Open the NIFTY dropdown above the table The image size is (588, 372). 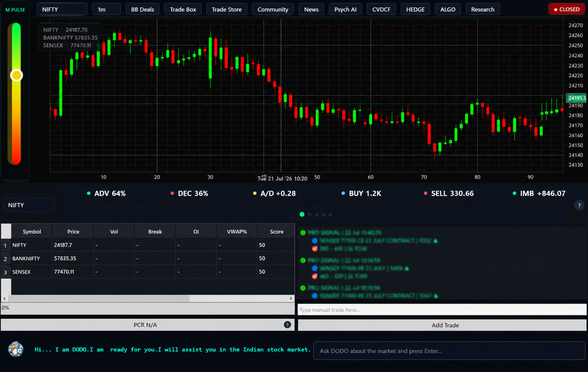(x=29, y=205)
